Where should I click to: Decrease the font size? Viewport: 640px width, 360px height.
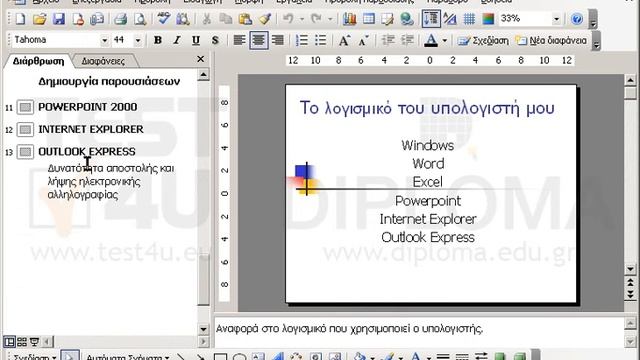pos(363,40)
